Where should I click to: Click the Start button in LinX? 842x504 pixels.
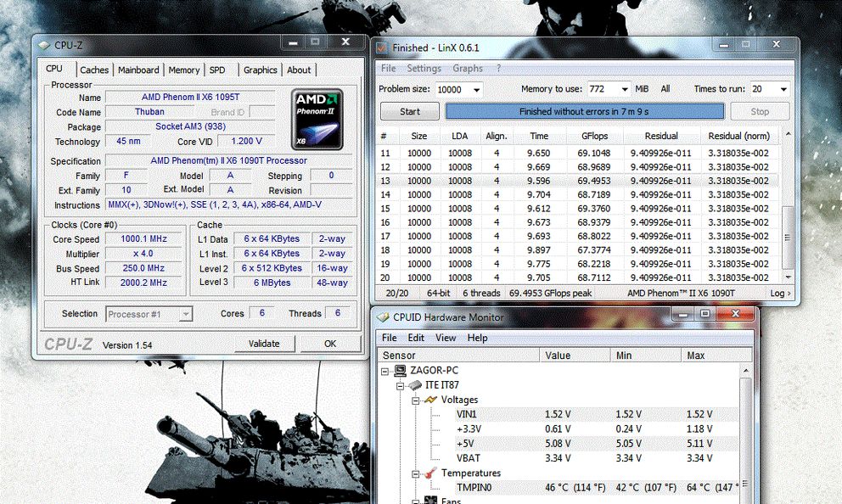pyautogui.click(x=410, y=112)
